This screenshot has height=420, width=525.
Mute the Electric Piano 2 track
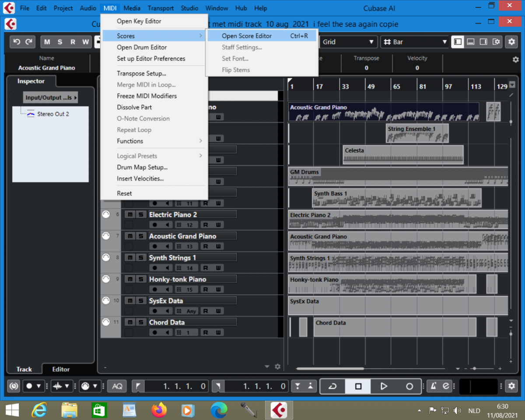point(129,214)
